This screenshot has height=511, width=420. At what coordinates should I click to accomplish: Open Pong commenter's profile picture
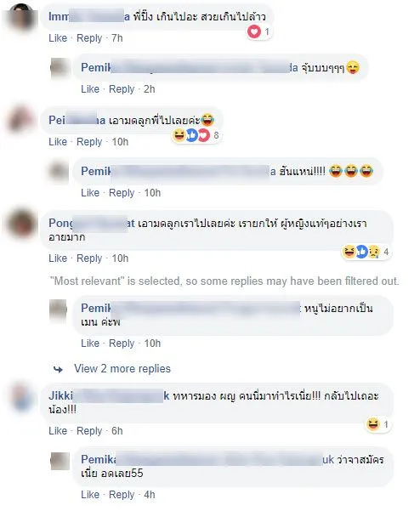(x=21, y=224)
